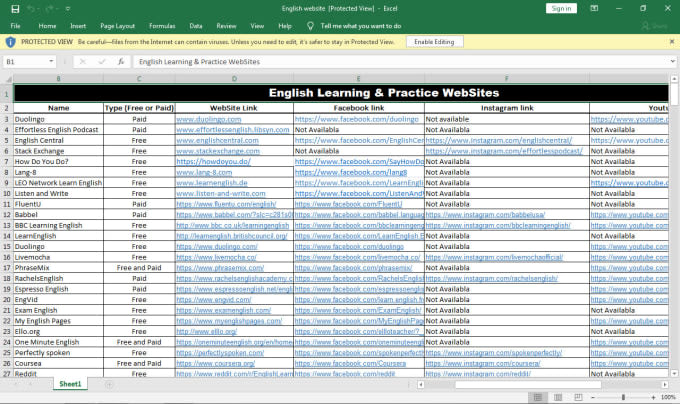Viewport: 680px width, 404px height.
Task: Open the Review tab
Action: click(226, 26)
